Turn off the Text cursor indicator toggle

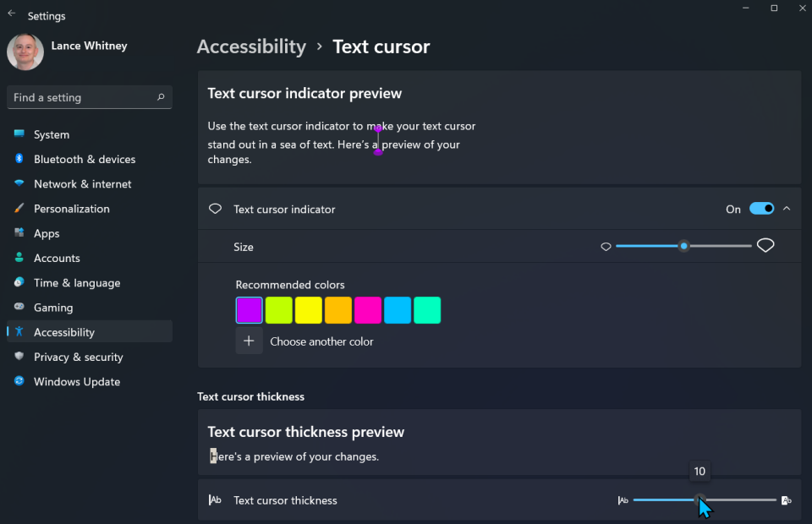pyautogui.click(x=761, y=208)
